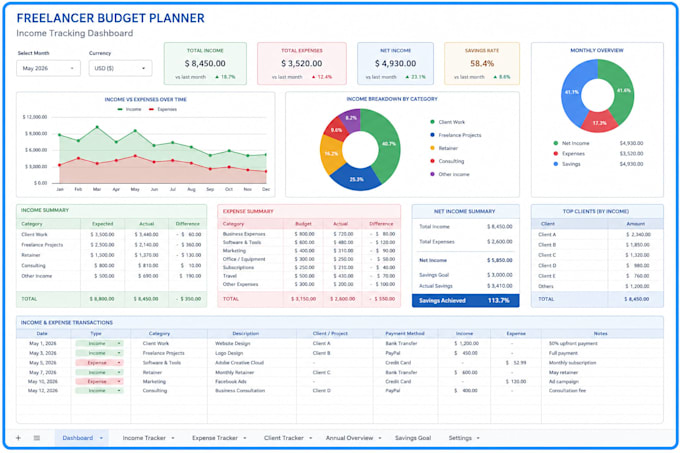
Task: Switch to the Income Tracker tab
Action: pos(144,438)
